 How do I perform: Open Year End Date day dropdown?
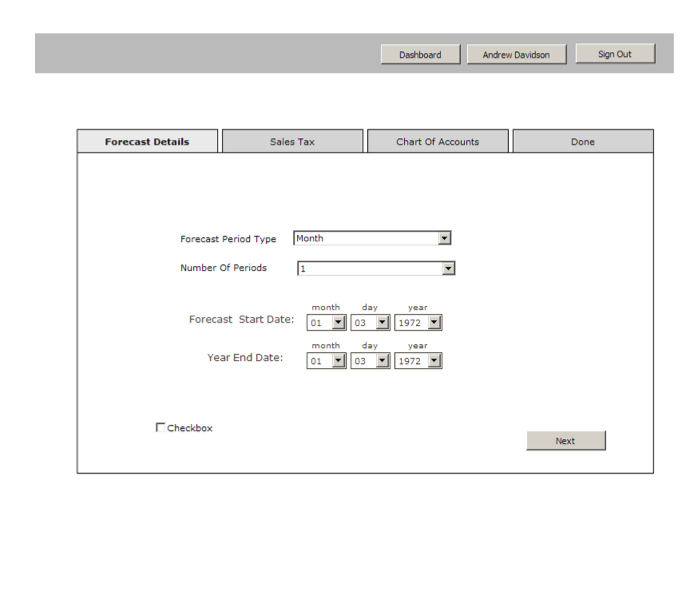(382, 361)
